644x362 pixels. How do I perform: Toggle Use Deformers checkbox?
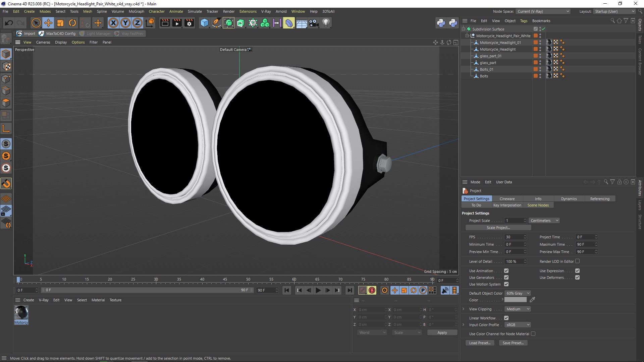(577, 278)
